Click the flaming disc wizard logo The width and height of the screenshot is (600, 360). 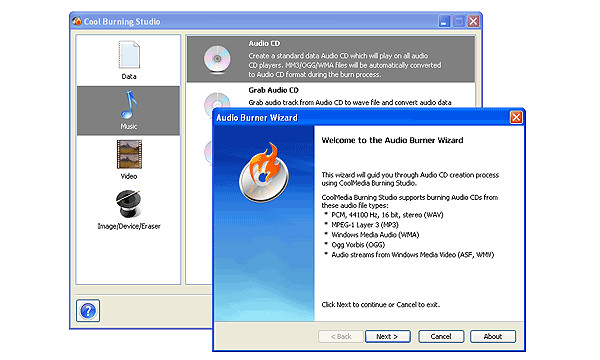[x=264, y=172]
